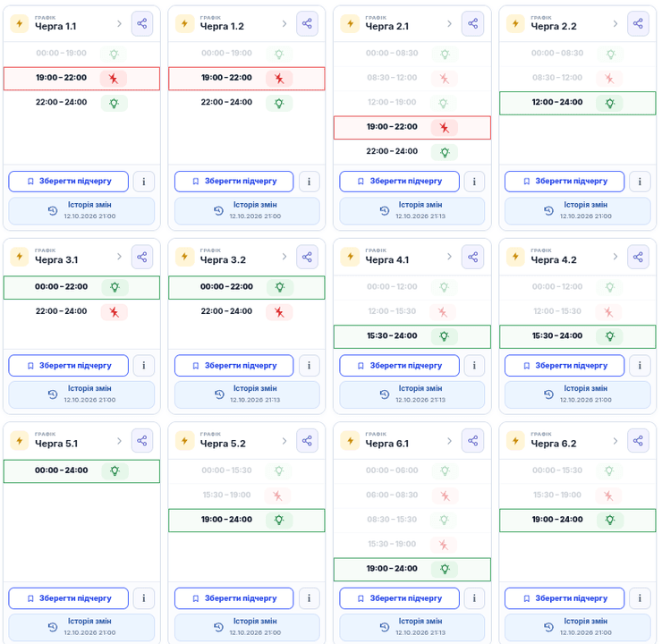This screenshot has width=662, height=644.
Task: Select 19:00–22:00 outage row in Черга 2.1
Action: (x=412, y=127)
